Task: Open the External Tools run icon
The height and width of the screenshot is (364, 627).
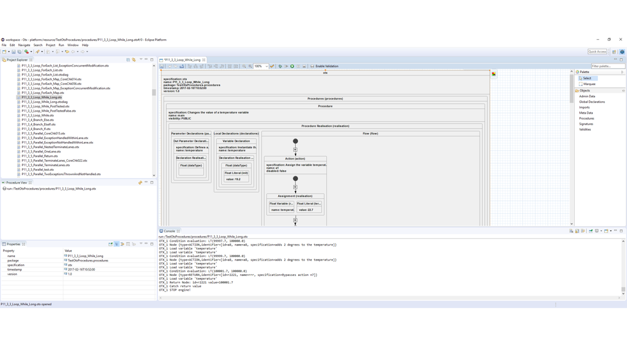Action: tap(26, 52)
